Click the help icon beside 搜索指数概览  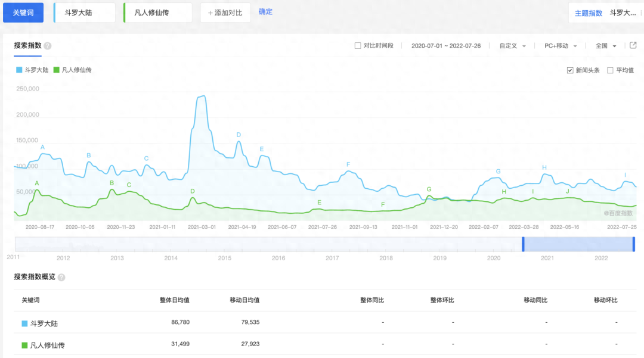[x=61, y=277]
